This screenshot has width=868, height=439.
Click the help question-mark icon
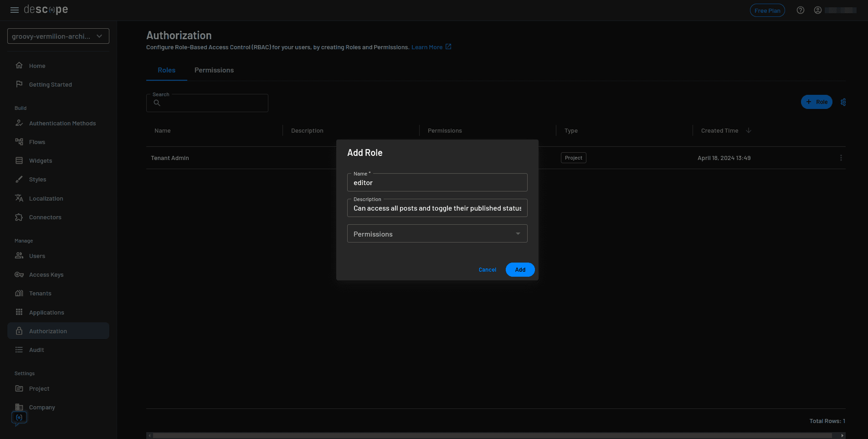(x=801, y=10)
